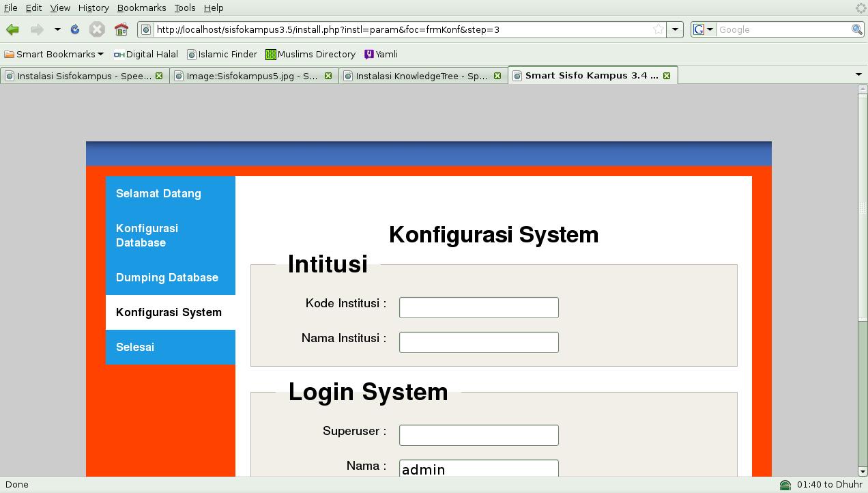The width and height of the screenshot is (868, 493).
Task: Open the search engine selector dropdown
Action: (x=703, y=29)
